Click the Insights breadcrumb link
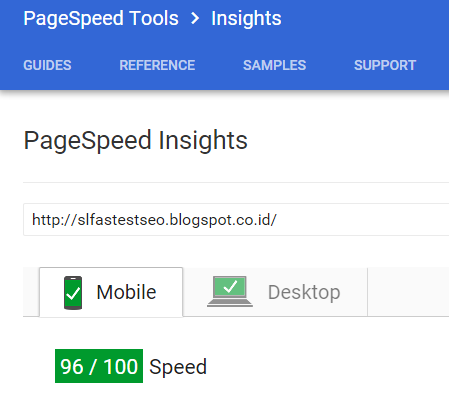Viewport: 449px width, 404px height. tap(246, 19)
